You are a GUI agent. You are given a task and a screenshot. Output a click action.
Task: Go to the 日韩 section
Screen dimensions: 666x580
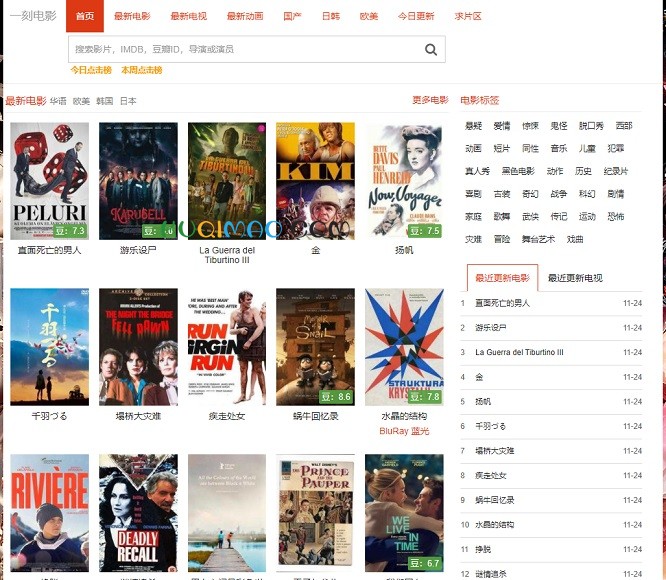pyautogui.click(x=331, y=16)
